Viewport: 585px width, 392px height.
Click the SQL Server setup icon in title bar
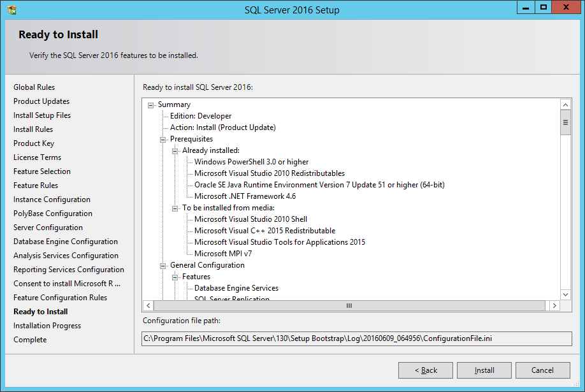point(11,9)
